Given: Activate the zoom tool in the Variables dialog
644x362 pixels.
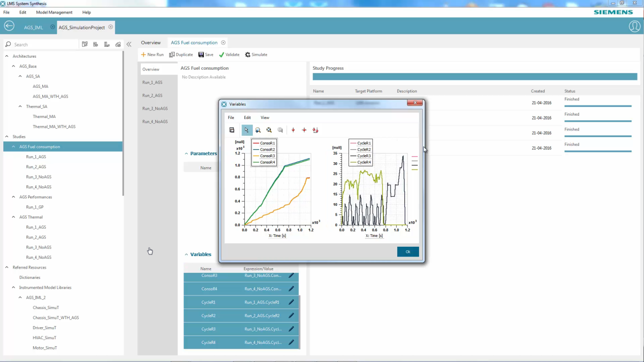Looking at the screenshot, I should [258, 130].
